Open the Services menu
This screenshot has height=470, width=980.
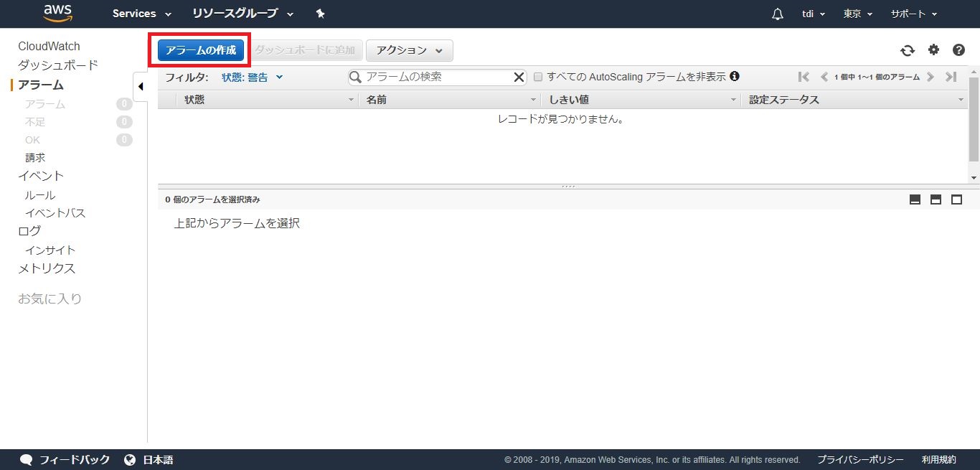(x=142, y=14)
